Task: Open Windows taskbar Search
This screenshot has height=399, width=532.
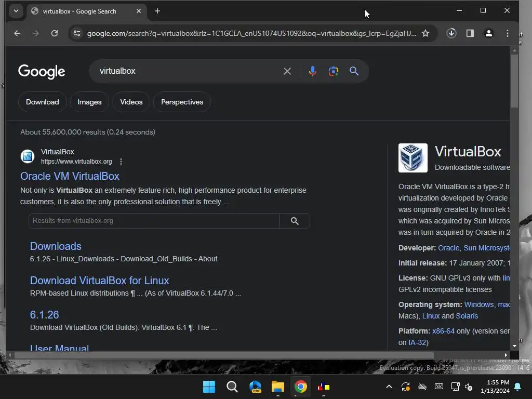Action: 232,387
